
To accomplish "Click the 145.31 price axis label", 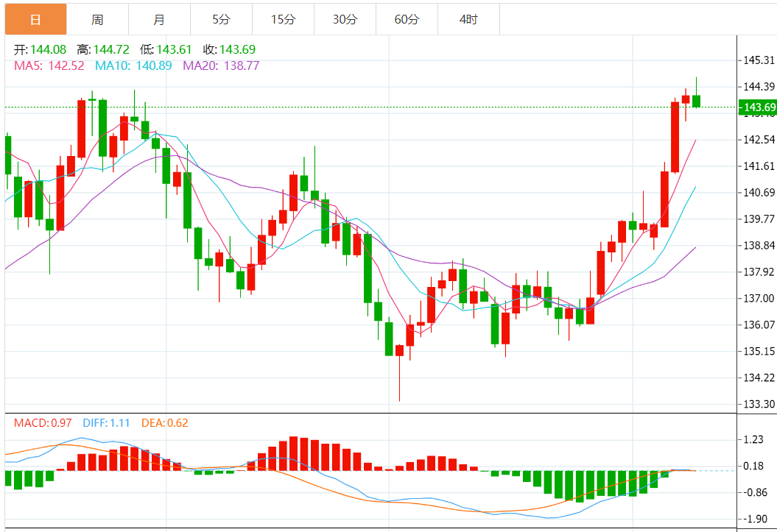I will pos(759,60).
